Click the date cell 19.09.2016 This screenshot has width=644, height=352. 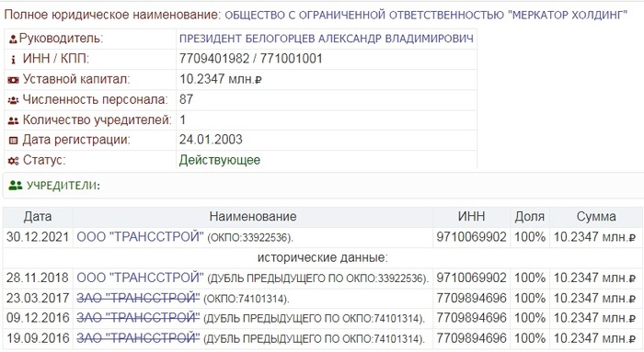(x=38, y=338)
